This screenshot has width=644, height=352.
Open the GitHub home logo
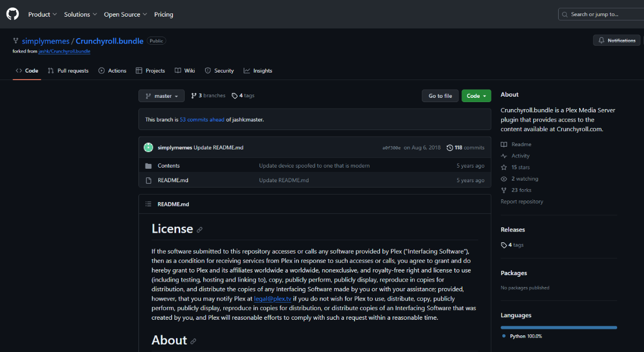(x=13, y=14)
